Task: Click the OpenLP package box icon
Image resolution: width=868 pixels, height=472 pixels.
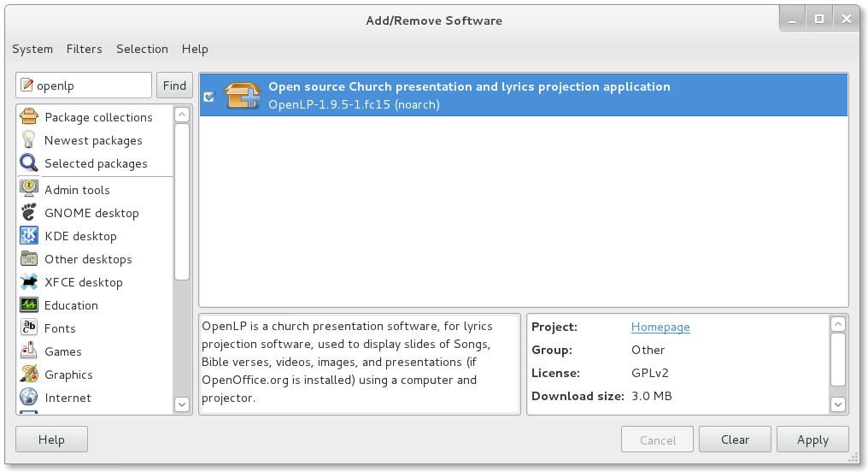Action: 243,95
